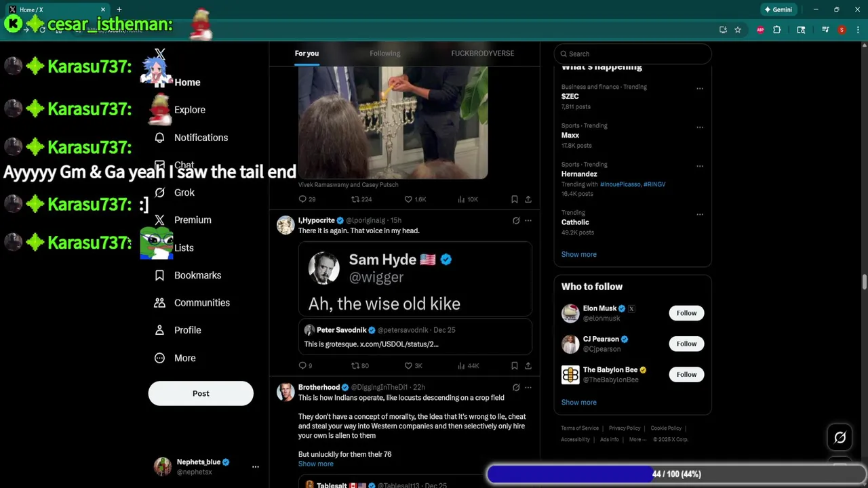
Task: Open options for Hernandez trend
Action: pos(700,165)
